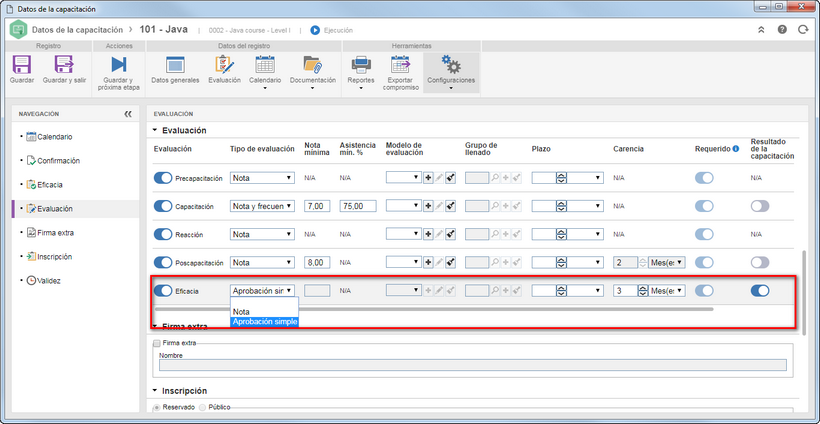Toggle the Precapacitación evaluation switch
820x424 pixels.
[x=163, y=178]
